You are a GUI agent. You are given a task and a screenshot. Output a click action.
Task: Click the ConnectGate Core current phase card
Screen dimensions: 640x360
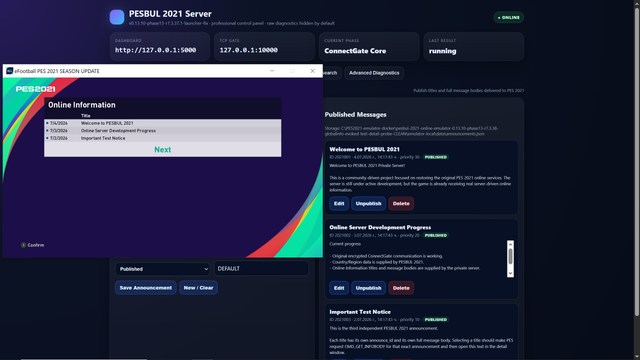click(369, 47)
